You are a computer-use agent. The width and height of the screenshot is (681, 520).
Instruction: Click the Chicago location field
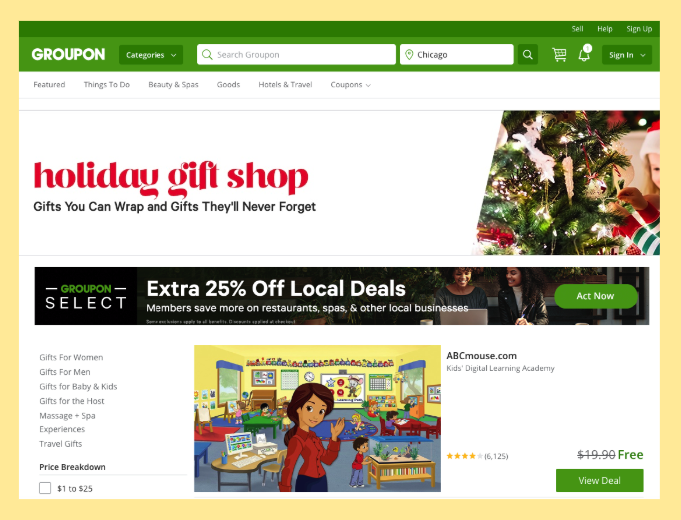pyautogui.click(x=456, y=55)
